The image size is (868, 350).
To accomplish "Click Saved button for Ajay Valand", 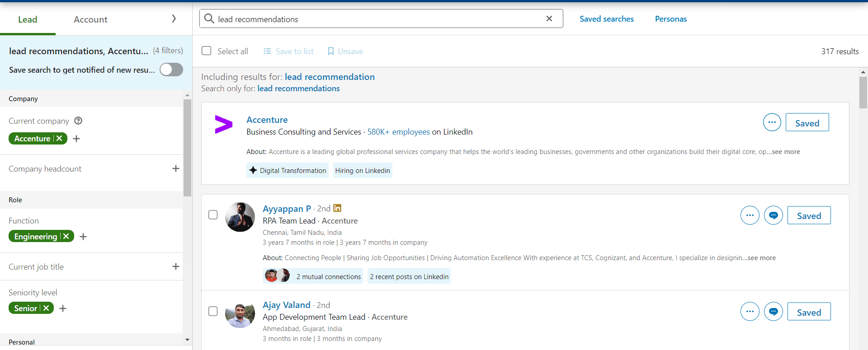I will [809, 312].
